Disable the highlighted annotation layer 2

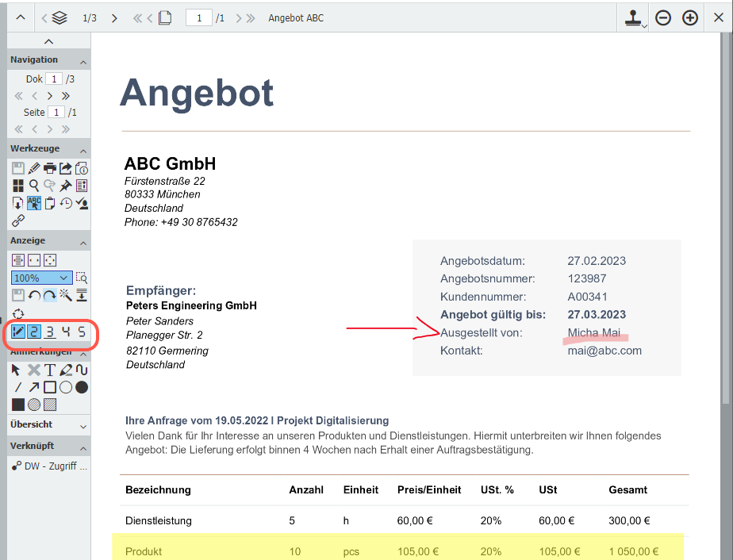click(34, 332)
